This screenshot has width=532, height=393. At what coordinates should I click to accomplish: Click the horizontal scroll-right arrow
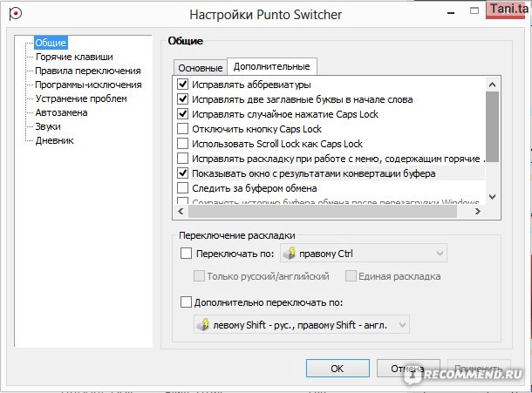point(478,211)
